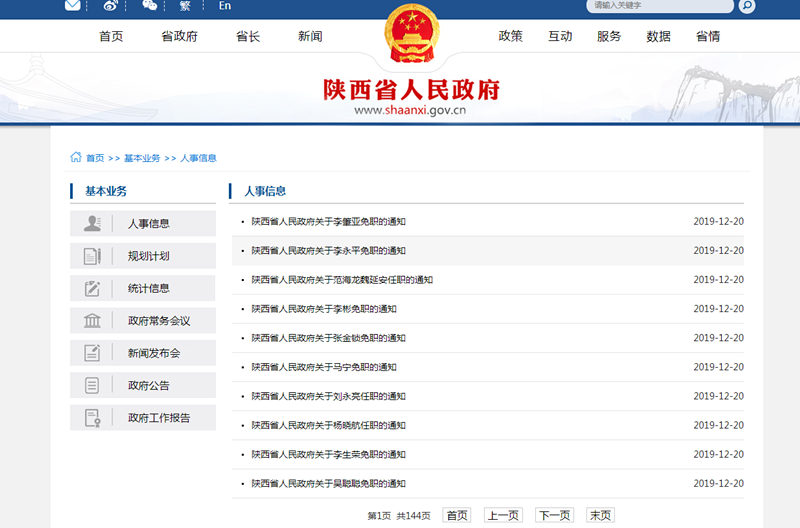Go to 下一页 in pagination
This screenshot has height=528, width=800.
pyautogui.click(x=555, y=515)
